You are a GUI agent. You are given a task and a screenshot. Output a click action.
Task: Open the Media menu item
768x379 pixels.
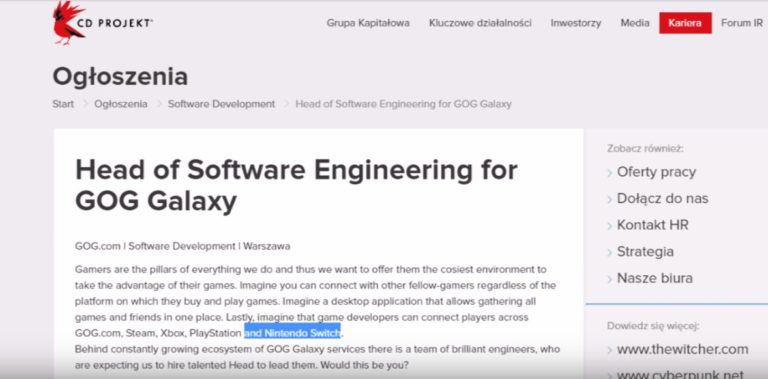coord(635,23)
